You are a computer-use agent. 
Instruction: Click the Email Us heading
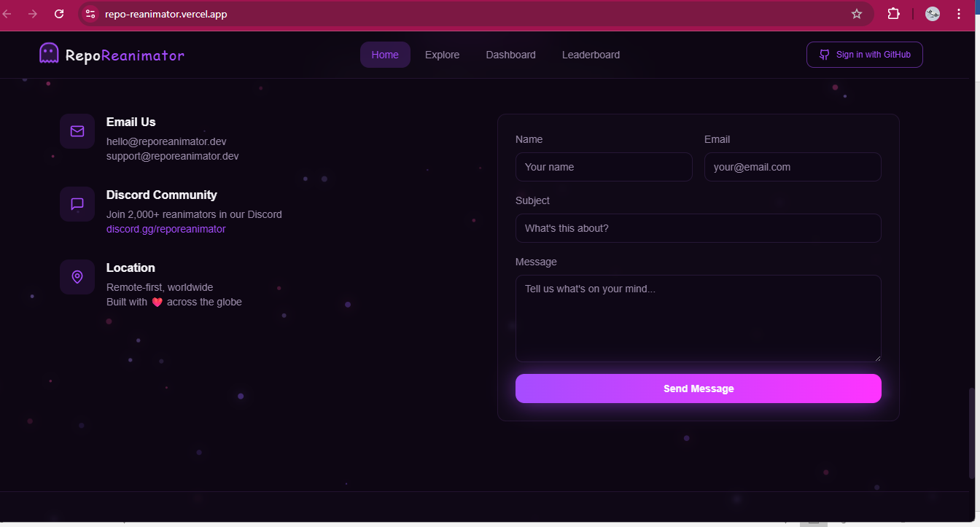(x=131, y=122)
